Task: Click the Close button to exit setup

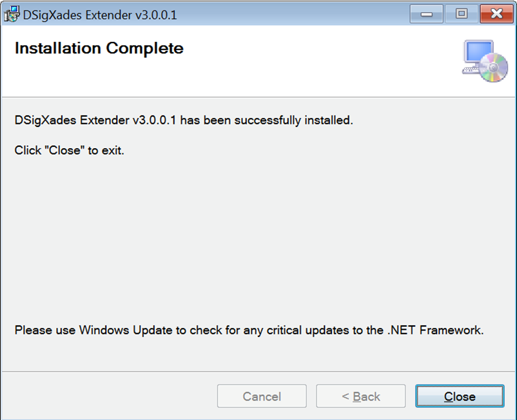Action: click(x=460, y=396)
